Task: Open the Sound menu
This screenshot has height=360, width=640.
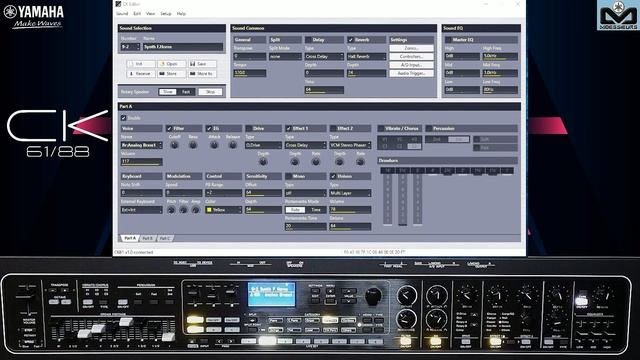Action: 122,14
